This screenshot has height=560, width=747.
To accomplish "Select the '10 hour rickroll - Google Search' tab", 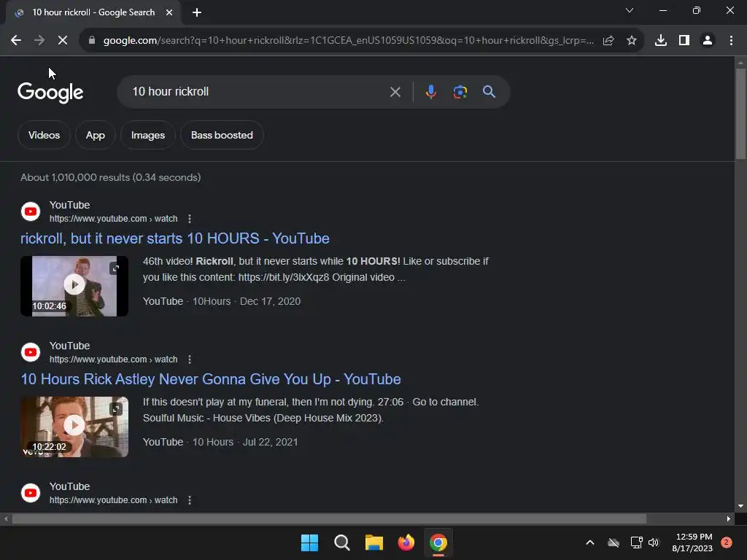I will [x=93, y=12].
